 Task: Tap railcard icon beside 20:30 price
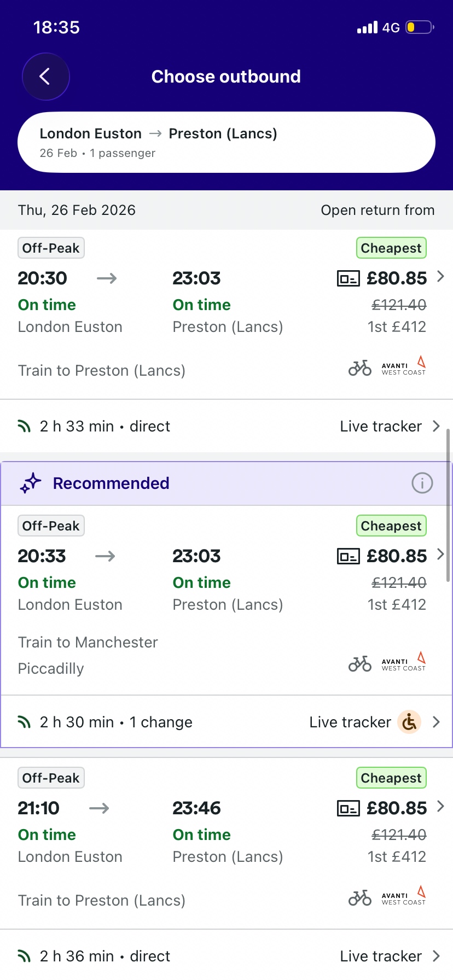pyautogui.click(x=348, y=279)
